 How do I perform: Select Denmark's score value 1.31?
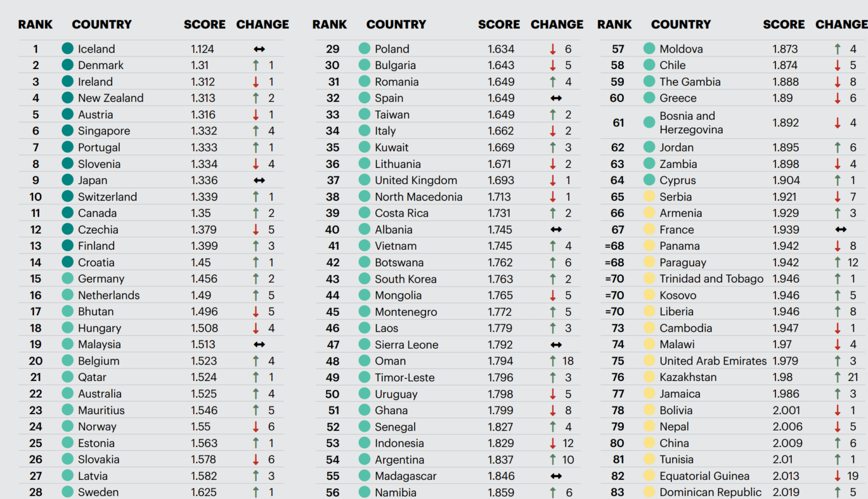pos(199,66)
